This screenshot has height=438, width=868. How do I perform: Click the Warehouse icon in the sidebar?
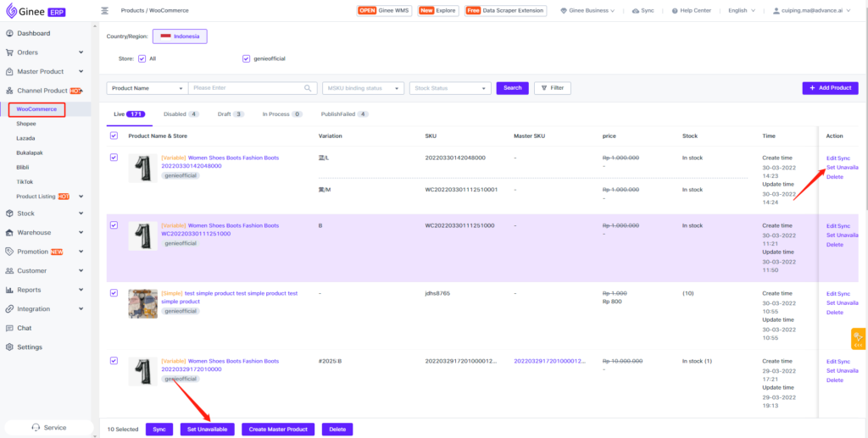click(9, 233)
